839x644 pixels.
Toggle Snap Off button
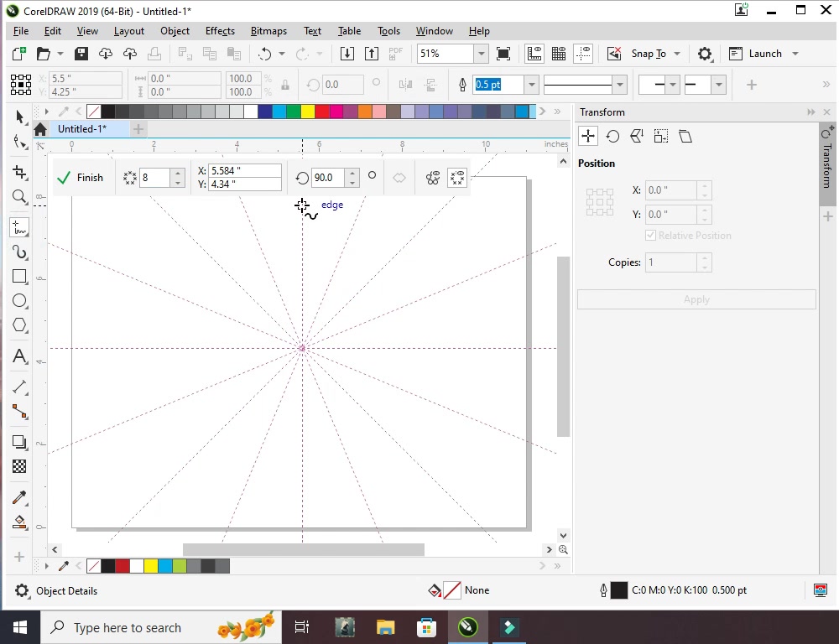point(614,54)
